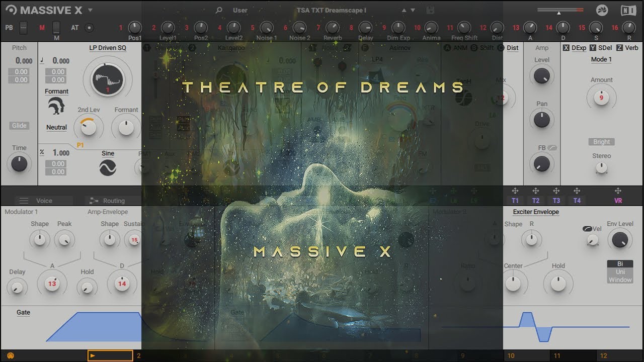Select the Bi envelope mode

pyautogui.click(x=620, y=264)
